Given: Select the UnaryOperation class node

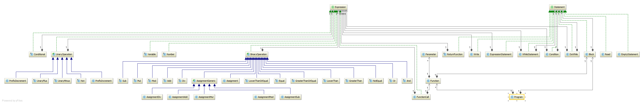Looking at the screenshot, I should [x=62, y=54].
